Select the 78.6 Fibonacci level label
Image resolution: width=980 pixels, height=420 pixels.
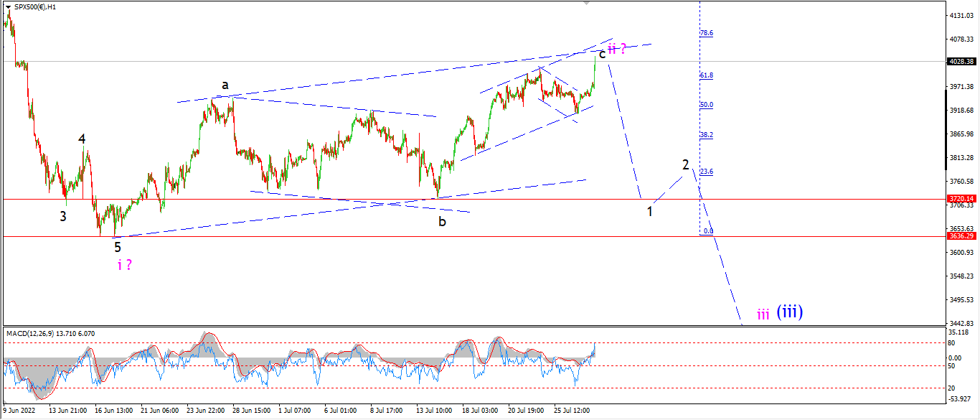click(x=707, y=33)
